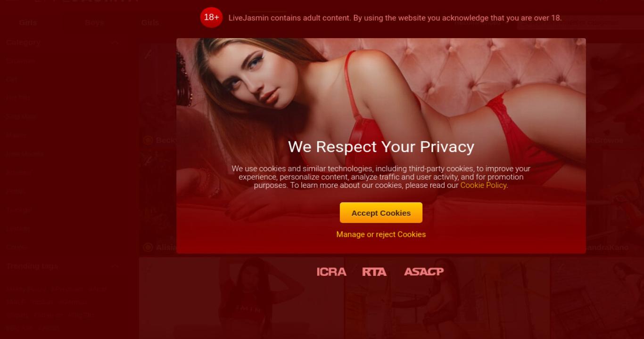The width and height of the screenshot is (644, 339).
Task: Click the Accept Cookies button
Action: tap(381, 213)
